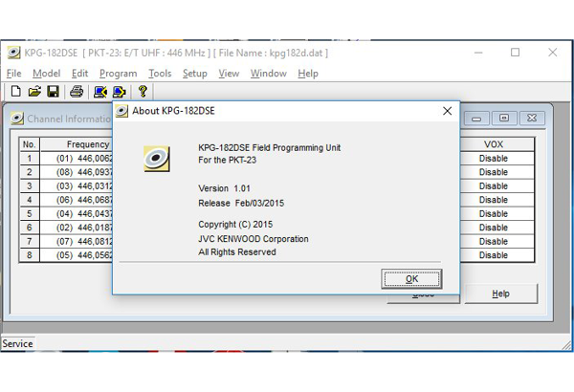The image size is (574, 392).
Task: Click the Read data from transceiver icon
Action: pyautogui.click(x=100, y=92)
